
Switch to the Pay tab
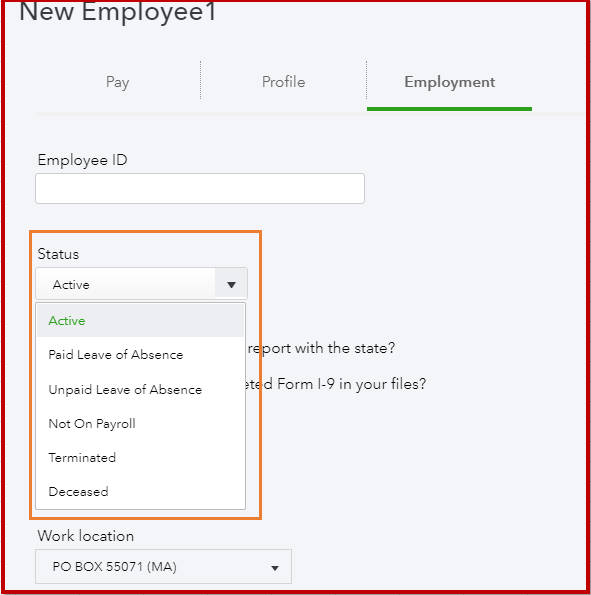click(118, 82)
